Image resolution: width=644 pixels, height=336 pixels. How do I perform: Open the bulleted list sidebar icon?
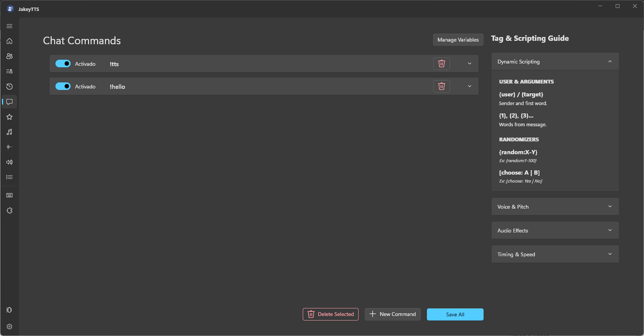(9, 177)
